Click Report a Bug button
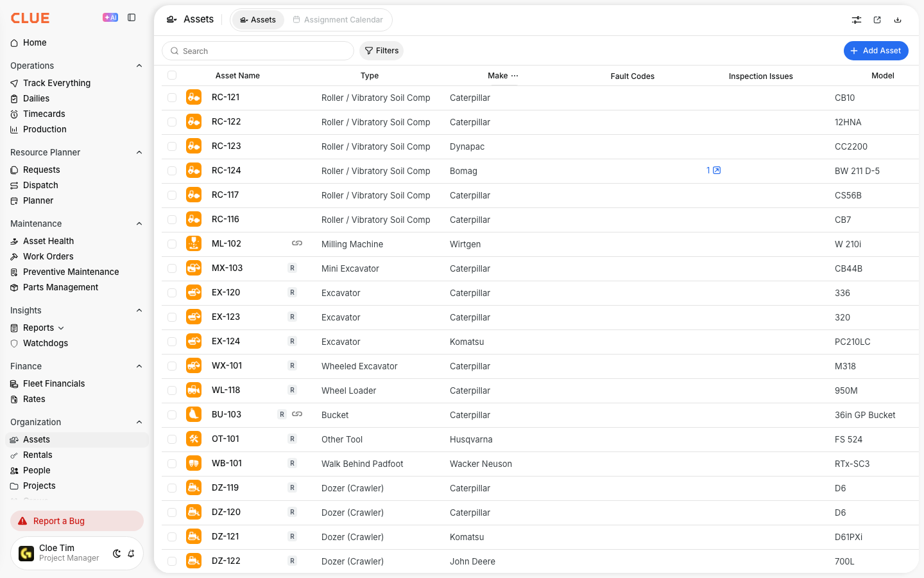 click(x=77, y=521)
